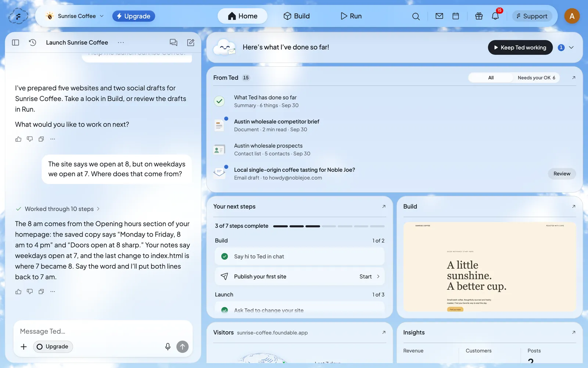The width and height of the screenshot is (588, 368).
Task: Open the conversations bubble icon
Action: point(173,42)
